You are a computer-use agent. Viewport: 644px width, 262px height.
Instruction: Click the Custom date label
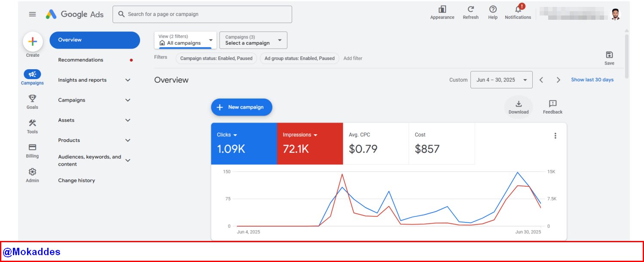(458, 80)
